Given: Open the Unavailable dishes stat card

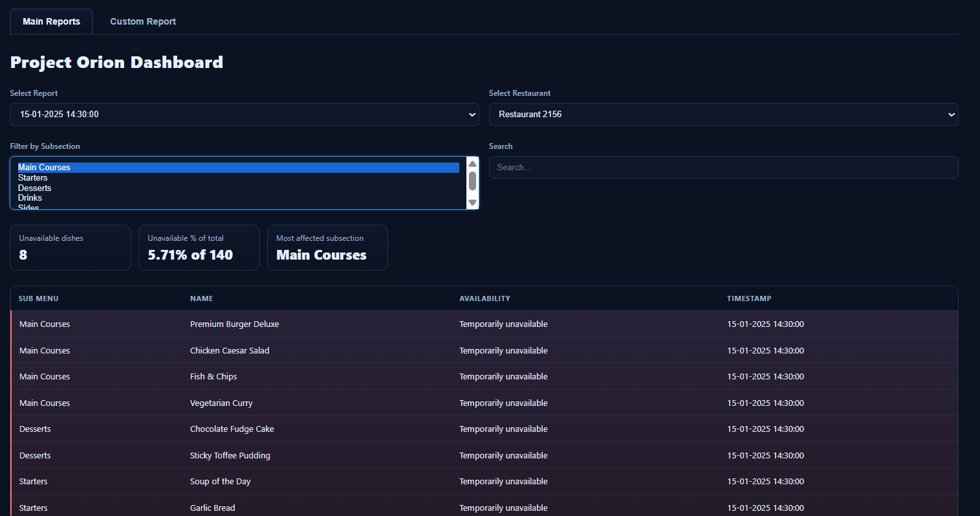Looking at the screenshot, I should [x=70, y=247].
